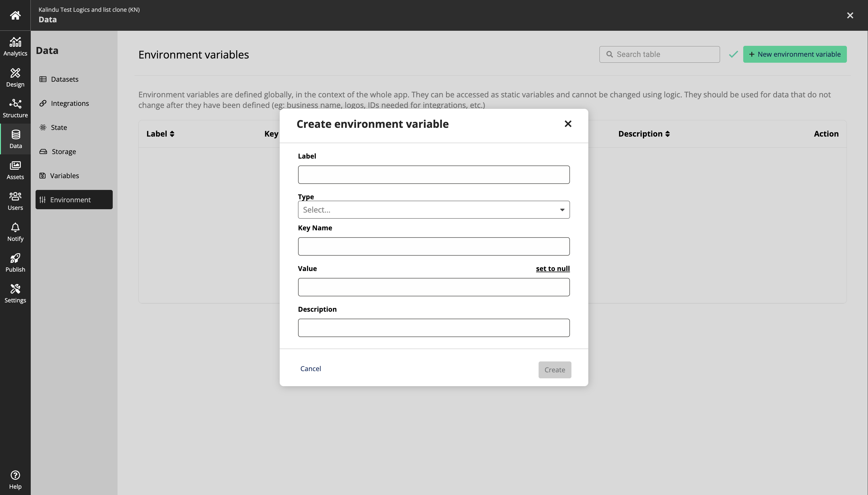868x495 pixels.
Task: Sort table by Label column
Action: [x=160, y=134]
